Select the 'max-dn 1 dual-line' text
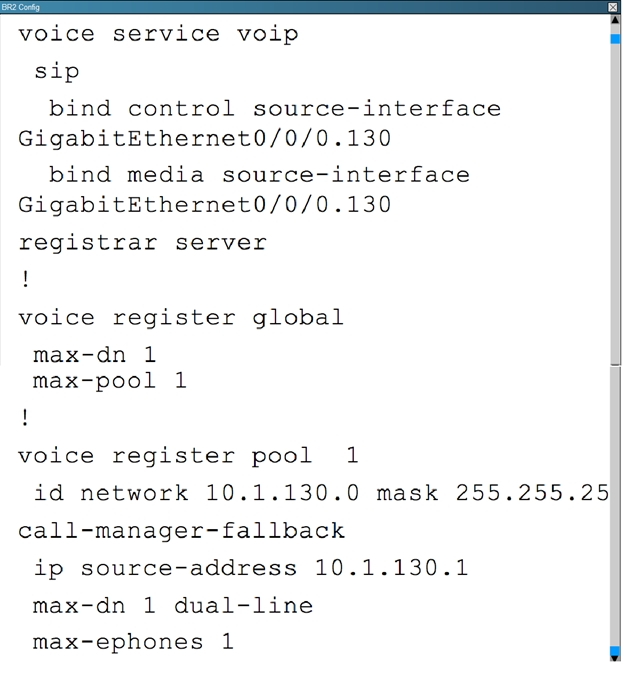Image resolution: width=624 pixels, height=673 pixels. click(173, 606)
